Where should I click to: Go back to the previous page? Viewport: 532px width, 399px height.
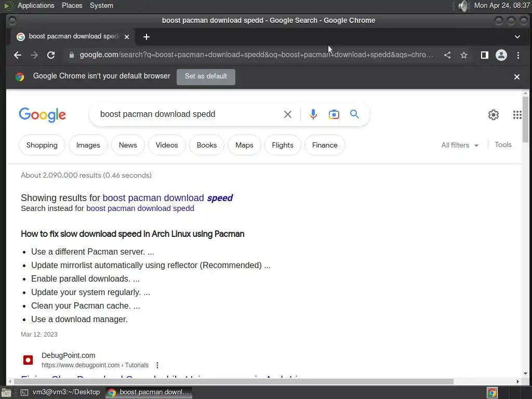(x=18, y=55)
